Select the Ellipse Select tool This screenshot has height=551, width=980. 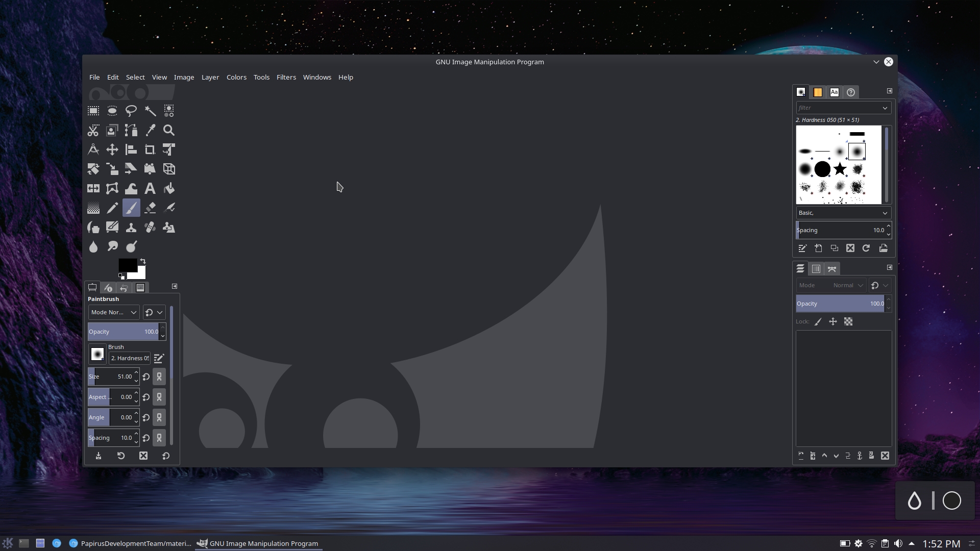pos(112,111)
